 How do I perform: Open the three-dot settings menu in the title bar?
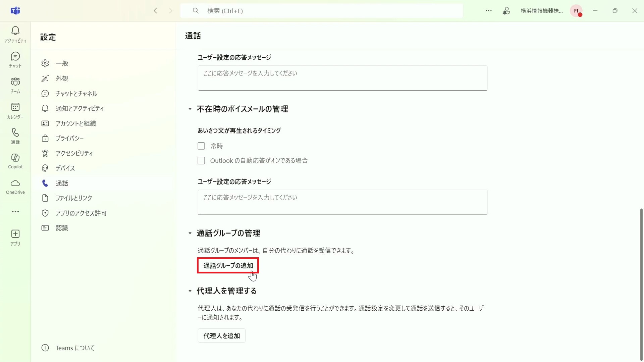[x=489, y=11]
